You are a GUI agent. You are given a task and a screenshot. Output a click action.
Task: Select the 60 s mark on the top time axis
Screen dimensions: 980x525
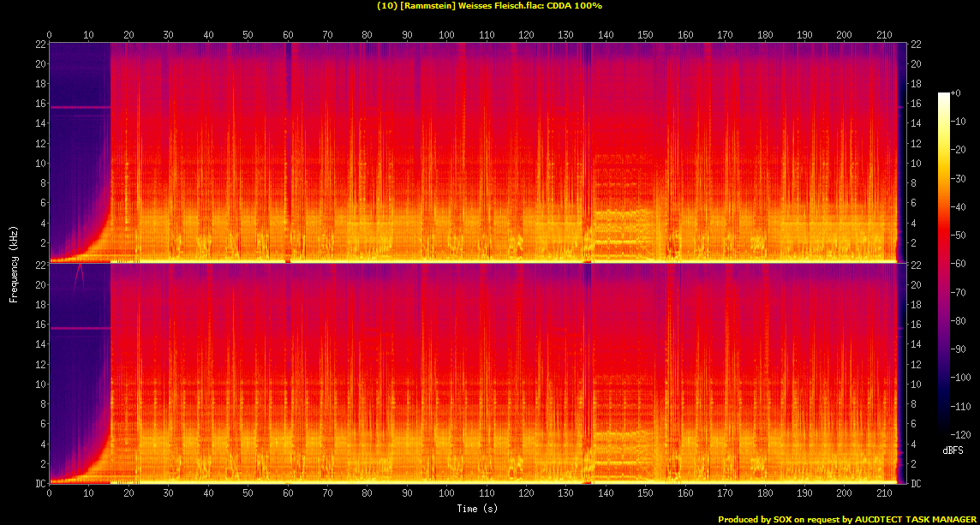(x=288, y=35)
